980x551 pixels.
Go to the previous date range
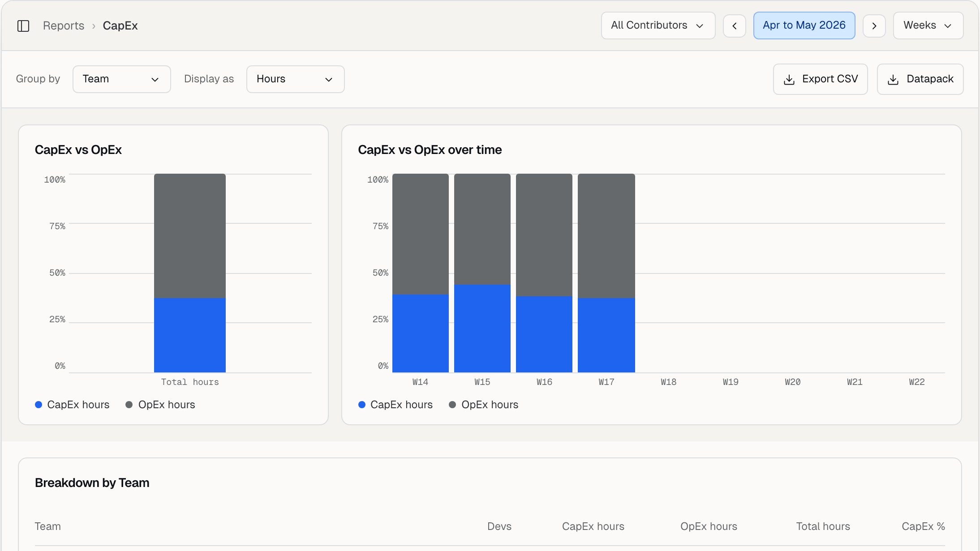[735, 26]
